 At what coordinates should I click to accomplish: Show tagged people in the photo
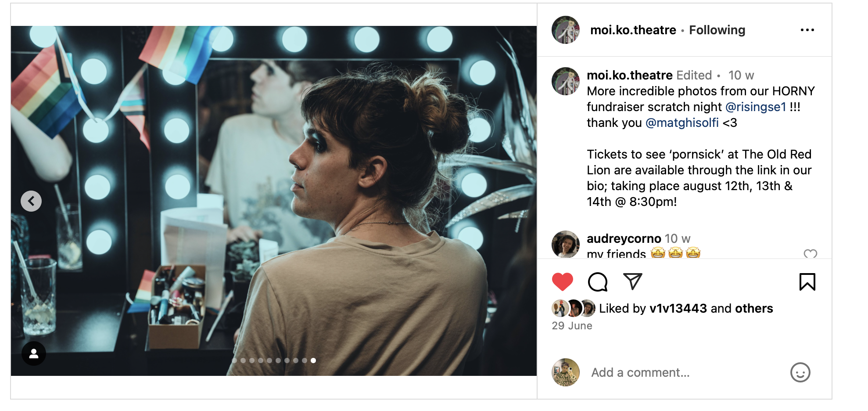(x=34, y=353)
